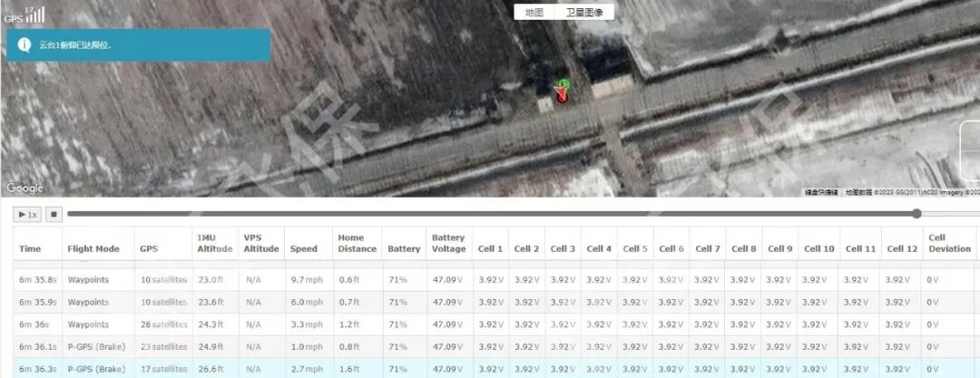Select the highlighted 6m 36.3s row time
The width and height of the screenshot is (980, 378).
[x=37, y=369]
